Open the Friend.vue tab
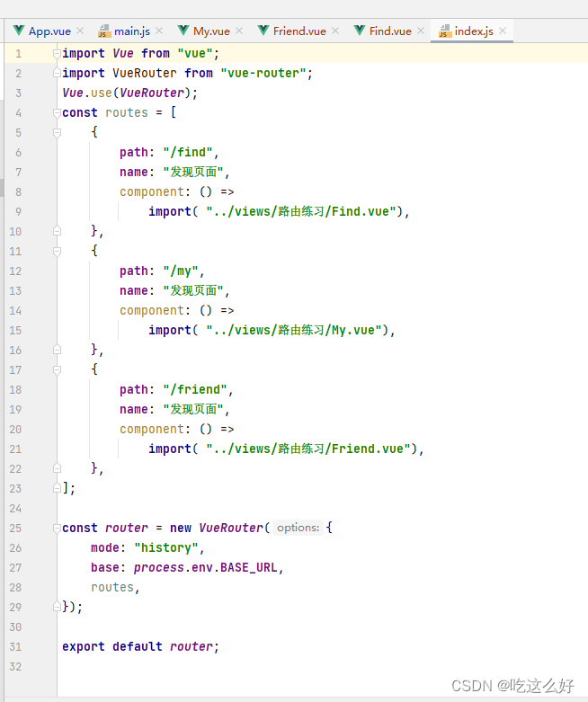The image size is (588, 702). (x=299, y=31)
